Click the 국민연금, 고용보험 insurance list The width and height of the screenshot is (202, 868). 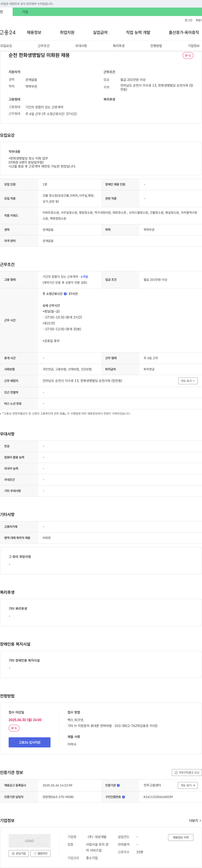pos(67,369)
